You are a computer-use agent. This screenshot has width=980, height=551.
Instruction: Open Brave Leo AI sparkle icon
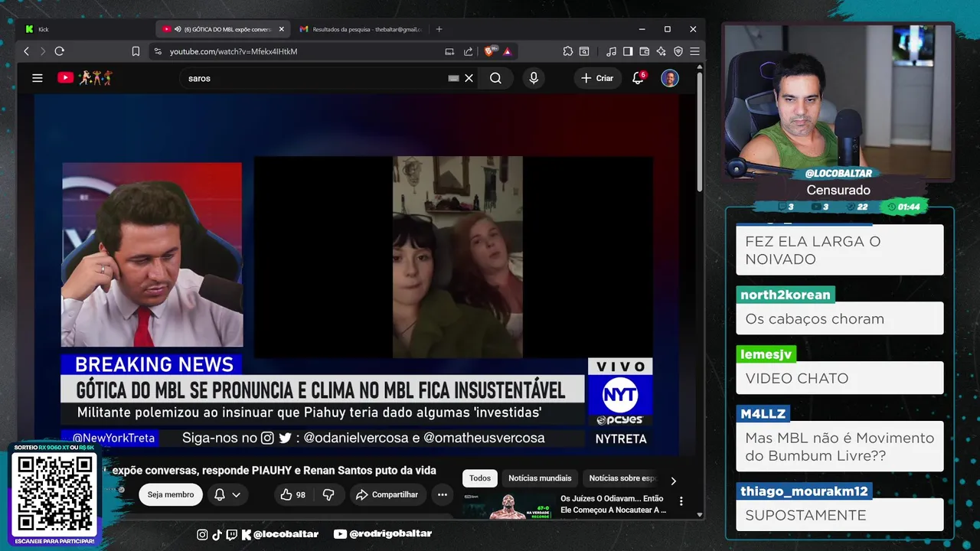[x=661, y=51]
